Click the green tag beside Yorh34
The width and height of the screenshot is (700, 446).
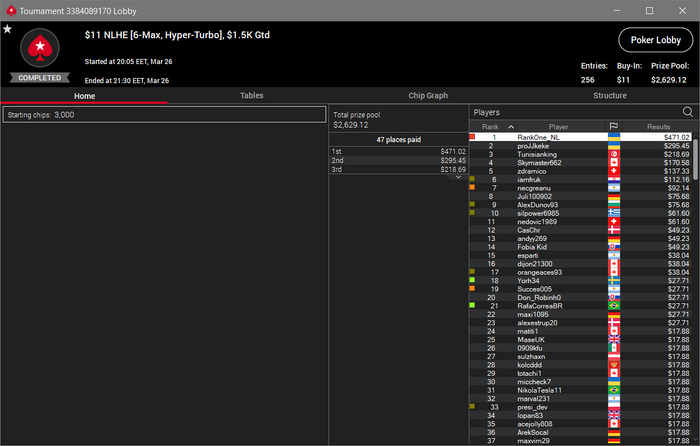(x=472, y=280)
